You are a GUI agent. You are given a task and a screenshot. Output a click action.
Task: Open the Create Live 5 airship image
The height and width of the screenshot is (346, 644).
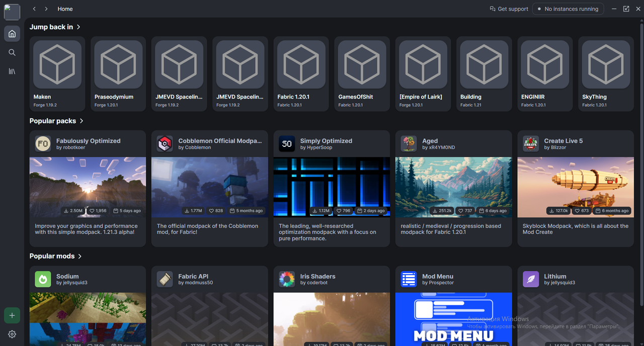576,187
